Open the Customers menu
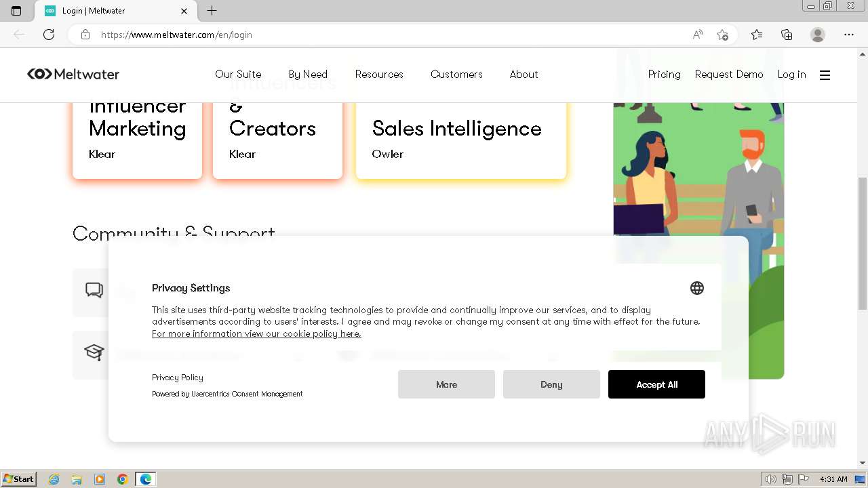This screenshot has width=868, height=488. pos(456,75)
